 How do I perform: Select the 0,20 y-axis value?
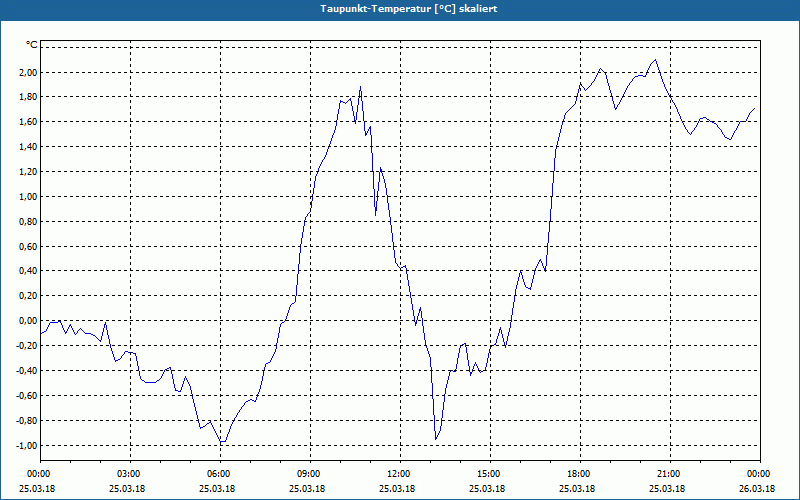(x=29, y=296)
